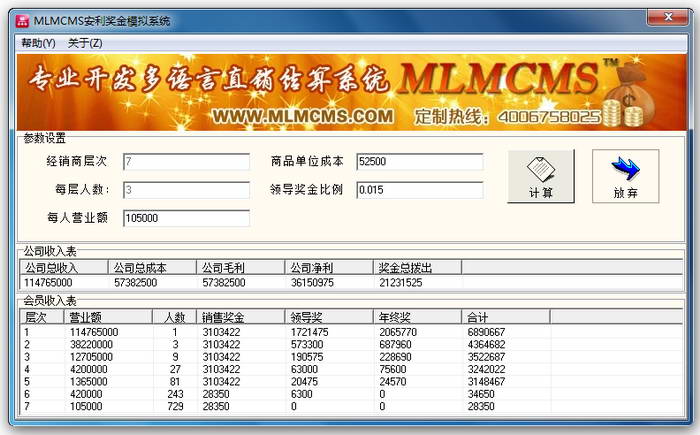The image size is (700, 435).
Task: Click the 放弃 abandon button
Action: [x=625, y=176]
